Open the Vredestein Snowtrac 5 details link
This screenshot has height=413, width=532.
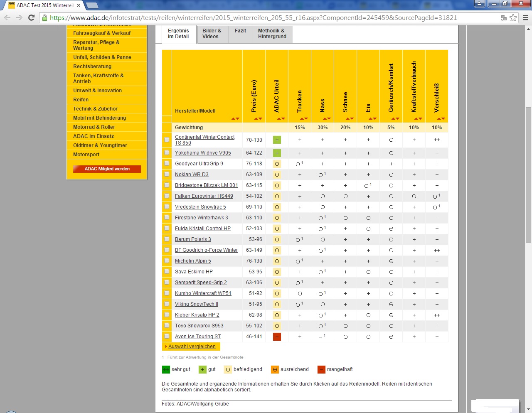[200, 207]
